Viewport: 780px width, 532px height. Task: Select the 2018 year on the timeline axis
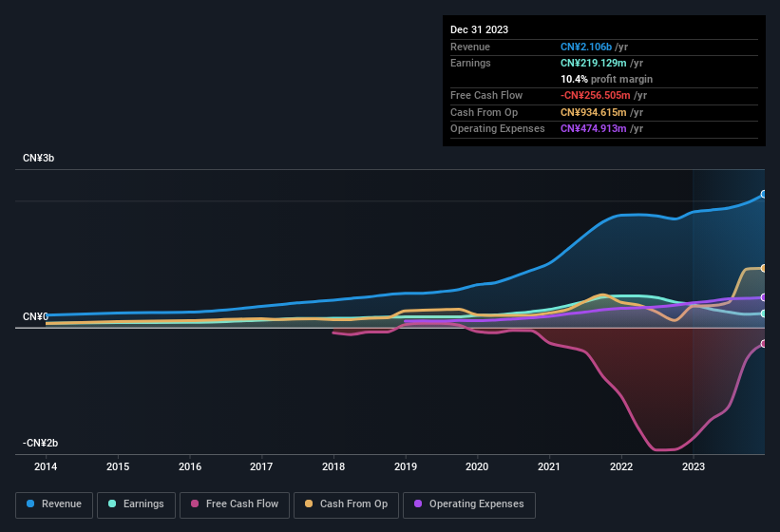pyautogui.click(x=333, y=466)
